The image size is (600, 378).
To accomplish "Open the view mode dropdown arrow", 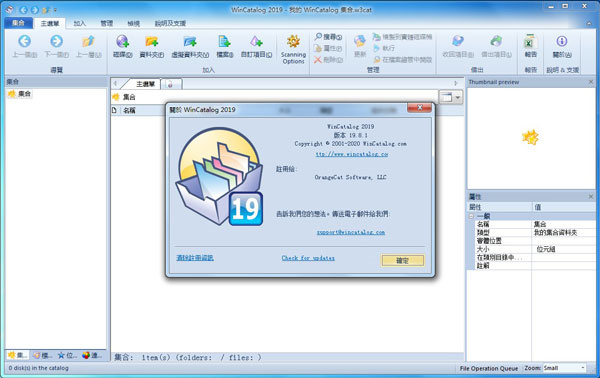I will (x=458, y=98).
